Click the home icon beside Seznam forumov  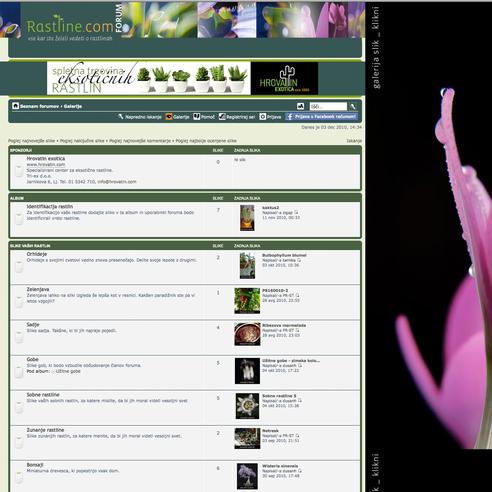[x=15, y=106]
